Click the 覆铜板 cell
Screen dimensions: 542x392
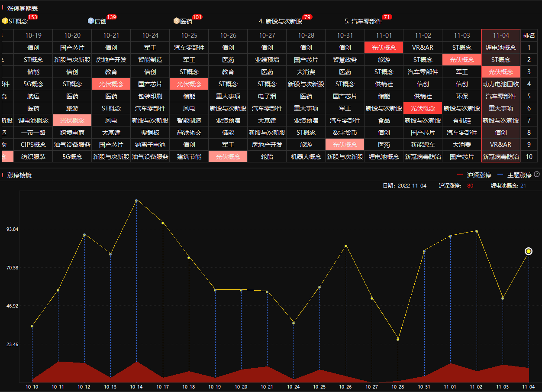tap(150, 133)
